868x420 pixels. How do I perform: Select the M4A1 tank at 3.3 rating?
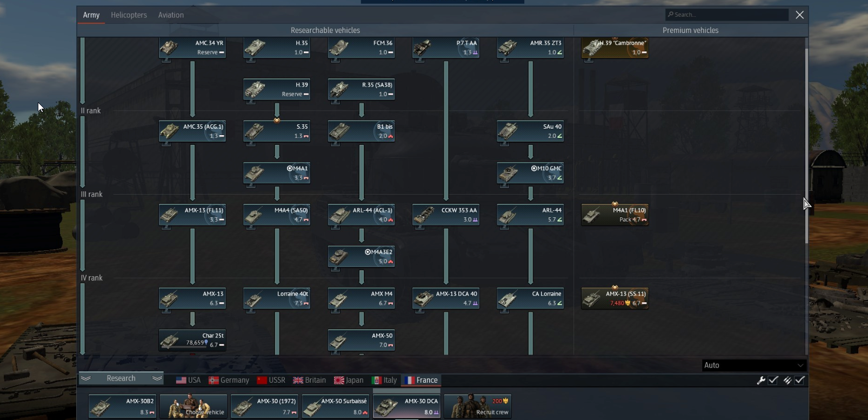pyautogui.click(x=277, y=173)
